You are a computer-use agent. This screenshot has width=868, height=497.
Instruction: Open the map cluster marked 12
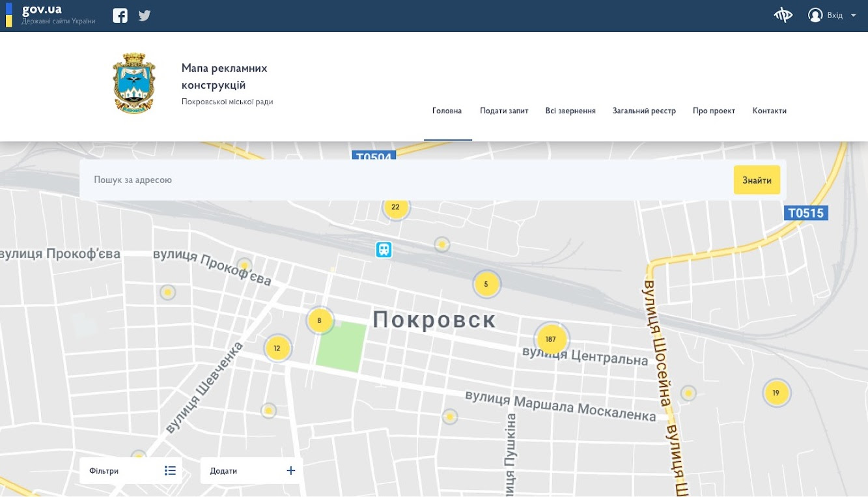click(277, 348)
